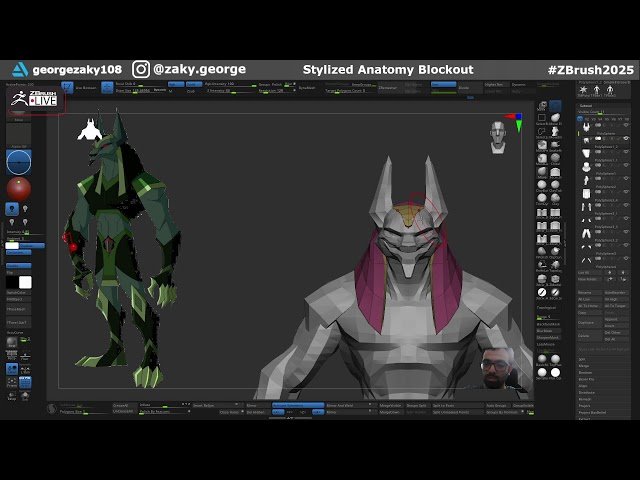Screen dimensions: 640x480
Task: Open the red material sphere picker
Action: 18,189
